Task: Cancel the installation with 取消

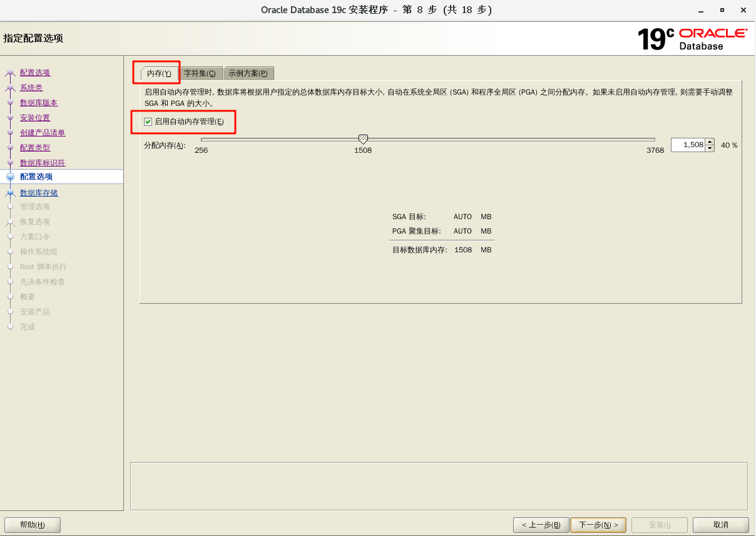Action: [x=720, y=525]
